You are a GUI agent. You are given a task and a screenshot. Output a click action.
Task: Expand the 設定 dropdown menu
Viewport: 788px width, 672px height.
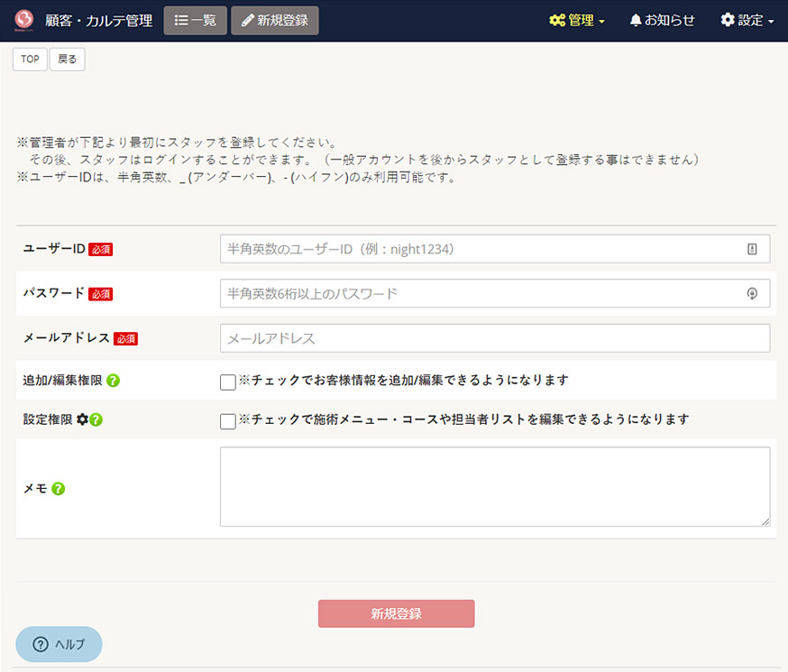tap(747, 20)
